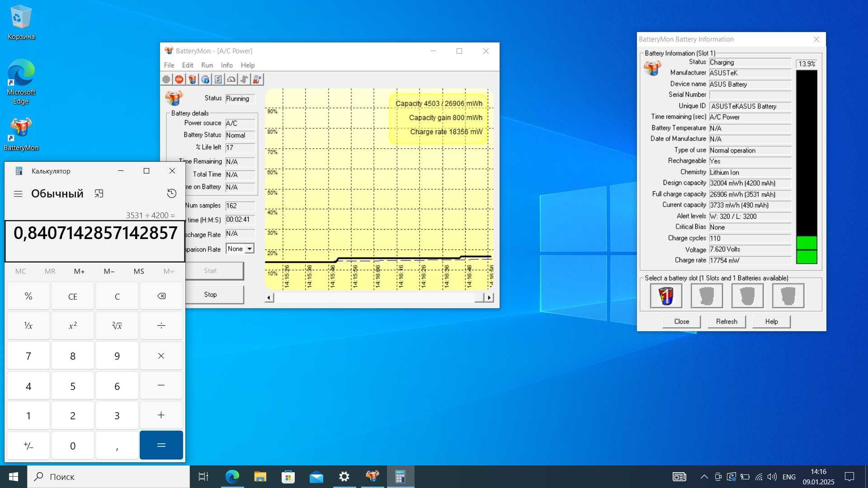The width and height of the screenshot is (868, 488).
Task: Open the Edit menu in BatteryMon
Action: [188, 65]
